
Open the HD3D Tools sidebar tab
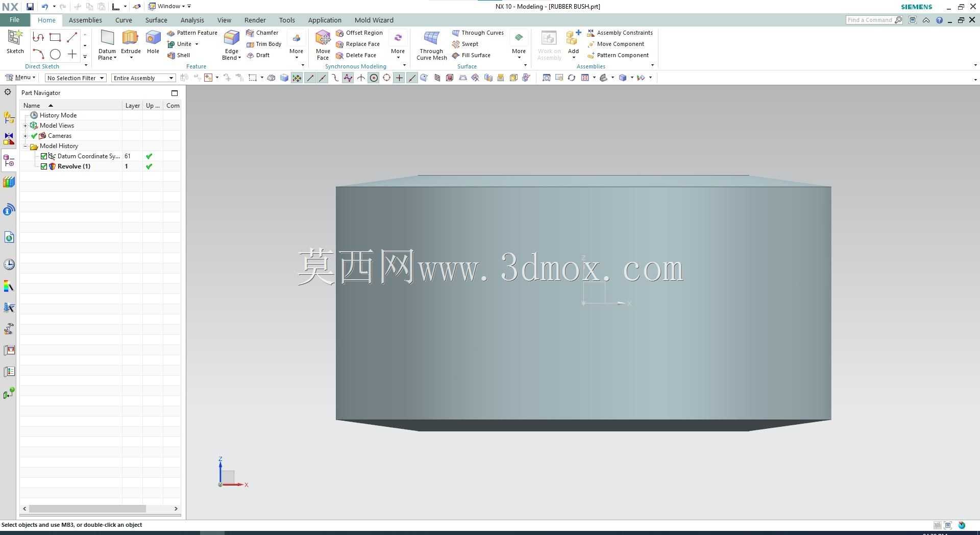[x=9, y=209]
